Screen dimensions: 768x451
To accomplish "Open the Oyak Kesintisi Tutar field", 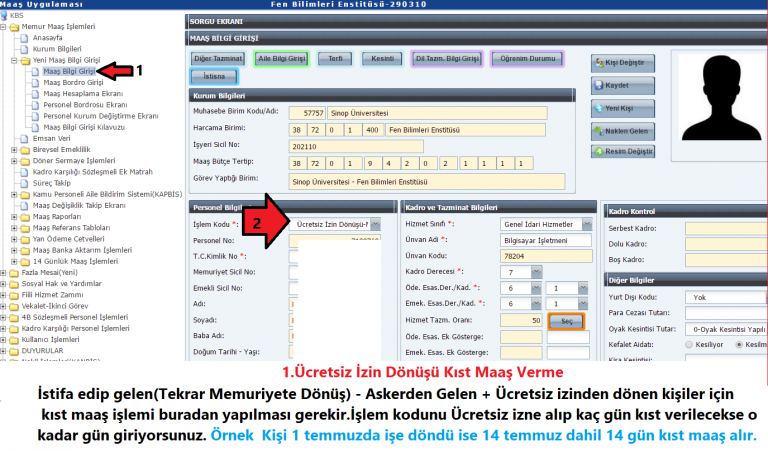I will 726,330.
